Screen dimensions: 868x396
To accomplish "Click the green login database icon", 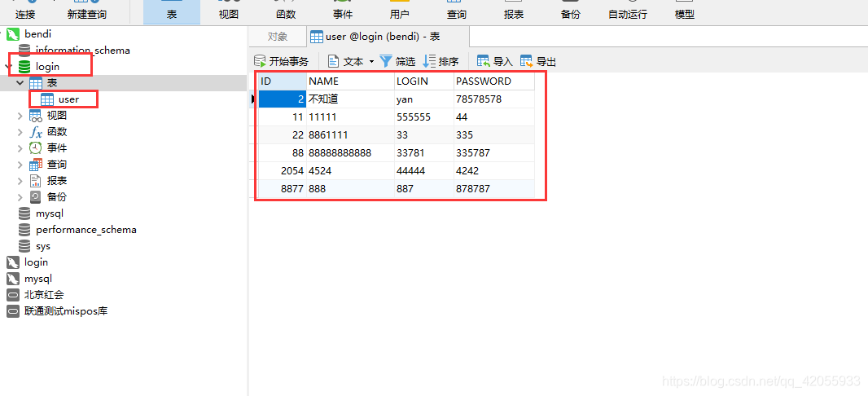I will click(x=24, y=67).
